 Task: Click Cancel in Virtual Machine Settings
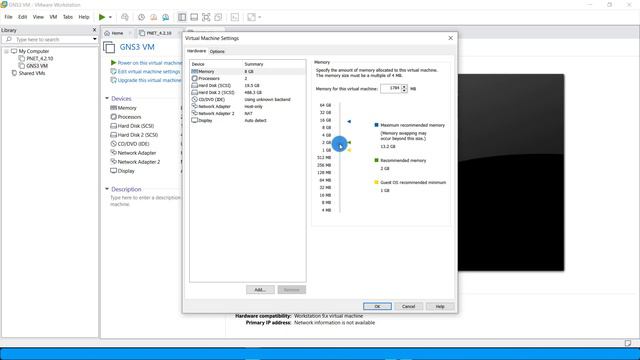point(409,307)
